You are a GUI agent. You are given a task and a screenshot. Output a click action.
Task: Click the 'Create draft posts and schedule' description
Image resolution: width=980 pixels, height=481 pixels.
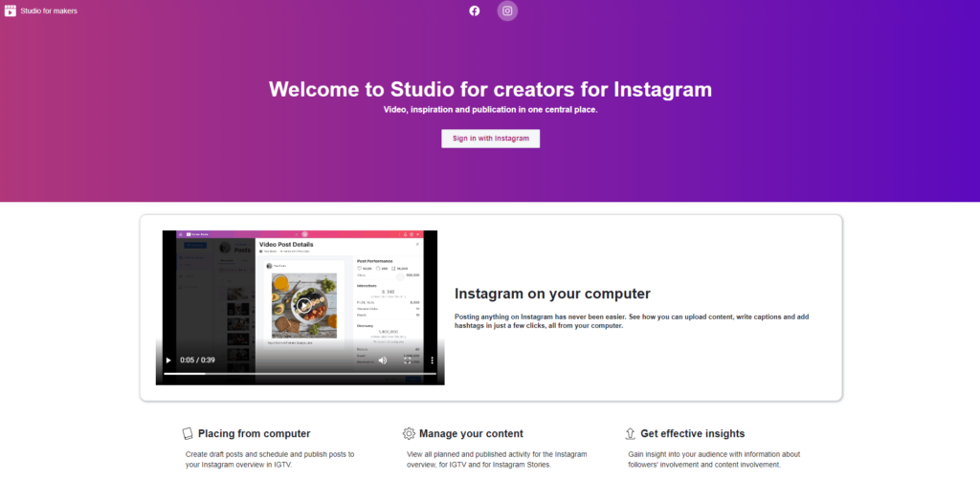coord(270,460)
